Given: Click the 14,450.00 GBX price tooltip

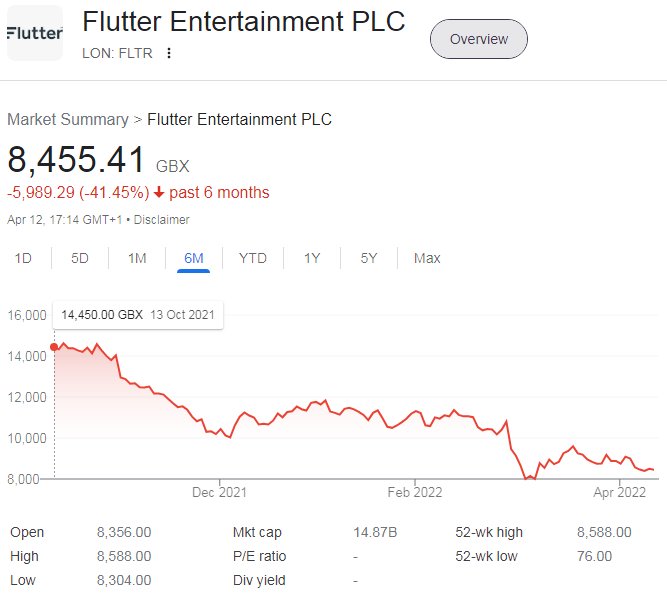Looking at the screenshot, I should point(138,315).
